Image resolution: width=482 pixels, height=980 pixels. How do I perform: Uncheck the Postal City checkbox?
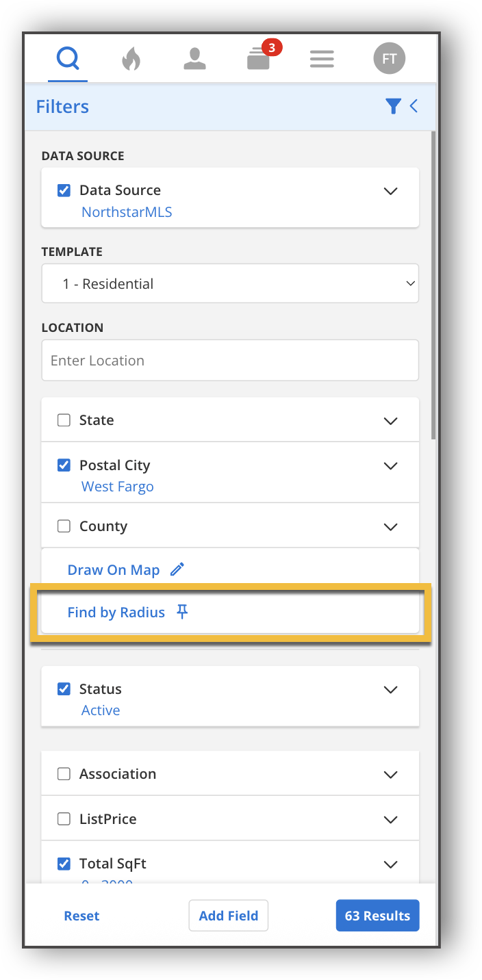tap(64, 465)
